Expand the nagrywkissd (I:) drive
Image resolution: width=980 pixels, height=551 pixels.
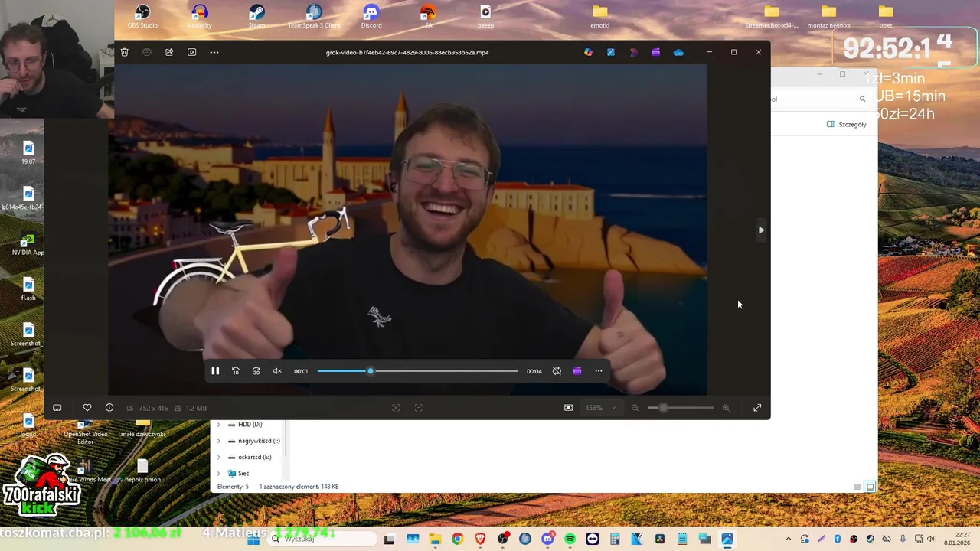tap(219, 441)
